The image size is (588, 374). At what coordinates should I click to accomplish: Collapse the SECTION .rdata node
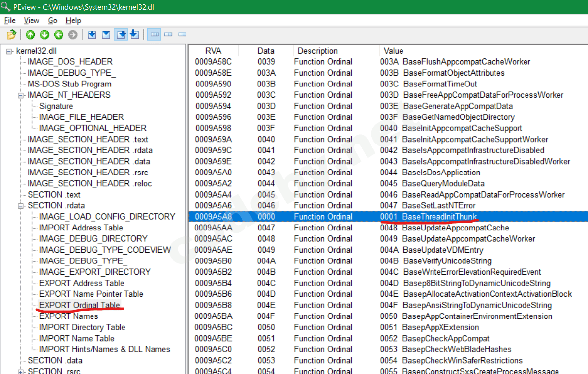coord(21,206)
